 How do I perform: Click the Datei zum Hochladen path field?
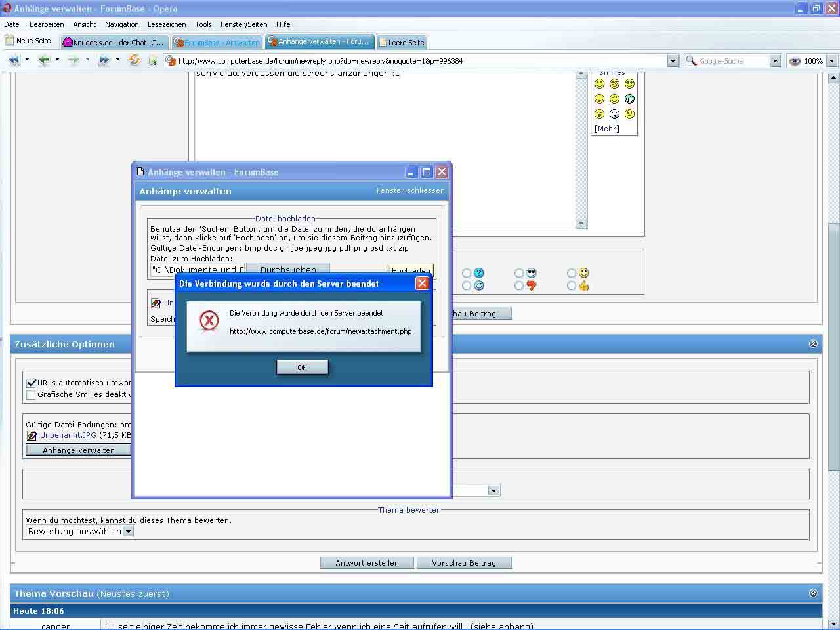coord(198,270)
